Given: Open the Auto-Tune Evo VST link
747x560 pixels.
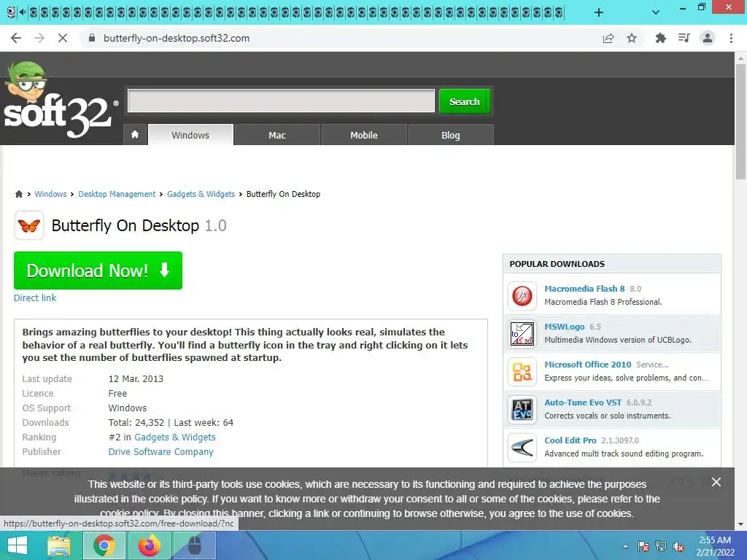Looking at the screenshot, I should (x=583, y=402).
